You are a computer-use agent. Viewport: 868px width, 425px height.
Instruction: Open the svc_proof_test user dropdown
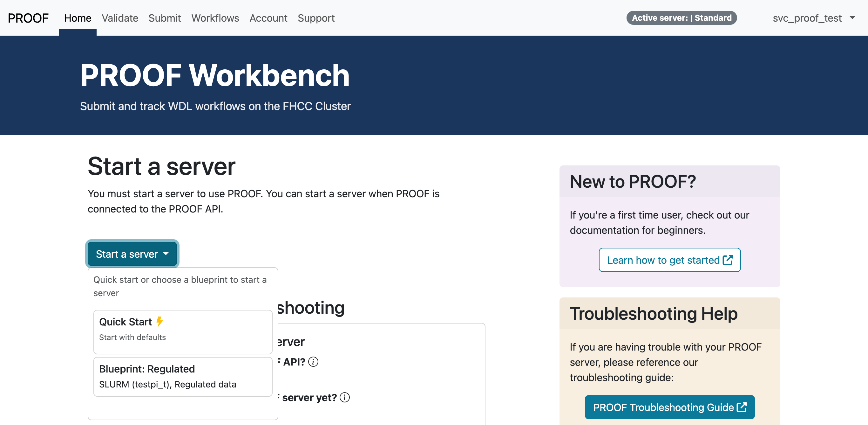point(813,18)
